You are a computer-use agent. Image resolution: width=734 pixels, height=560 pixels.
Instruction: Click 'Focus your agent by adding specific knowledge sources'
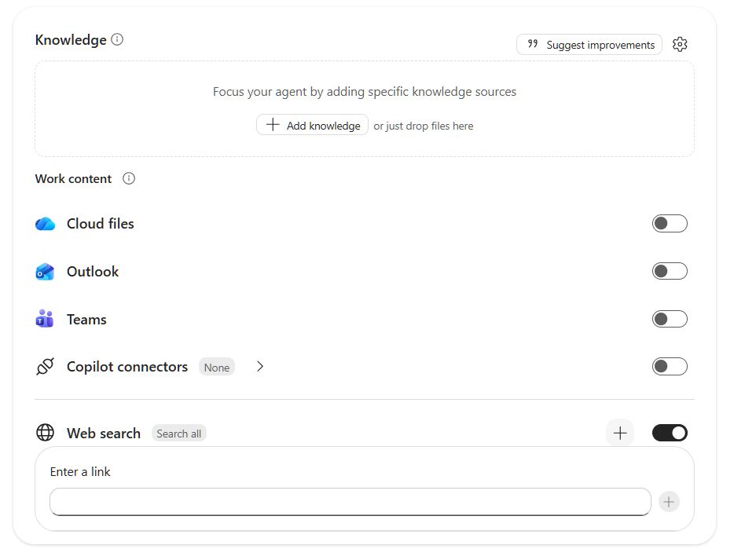pos(365,92)
